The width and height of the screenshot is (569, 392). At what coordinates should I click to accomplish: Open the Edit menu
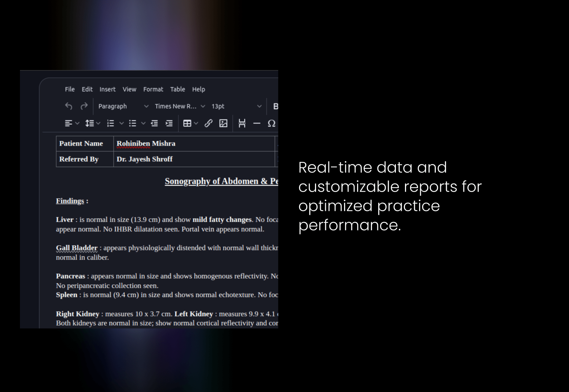click(x=87, y=89)
